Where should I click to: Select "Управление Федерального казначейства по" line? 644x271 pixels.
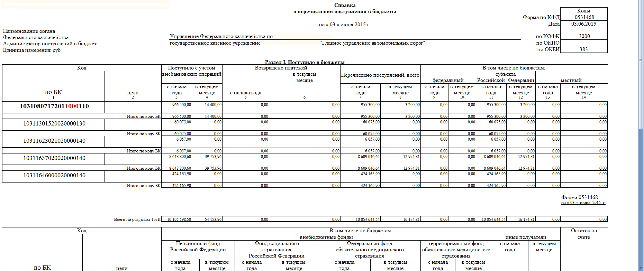pos(222,36)
